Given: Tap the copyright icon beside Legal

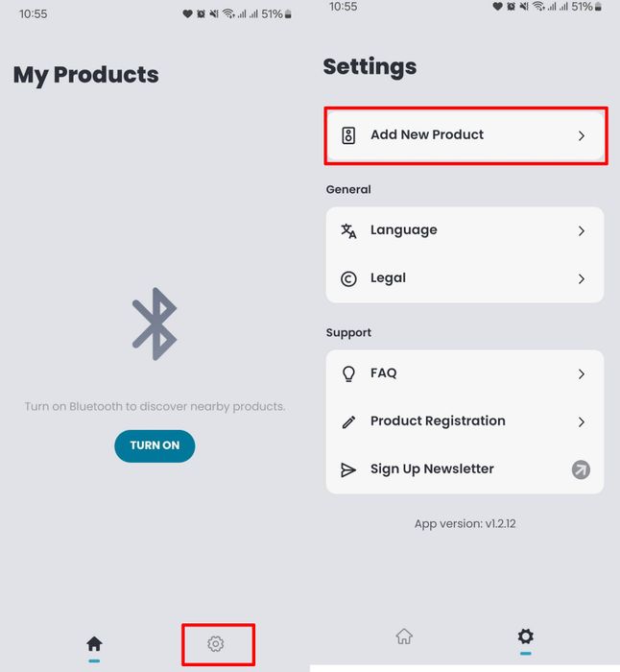Looking at the screenshot, I should click(x=348, y=279).
